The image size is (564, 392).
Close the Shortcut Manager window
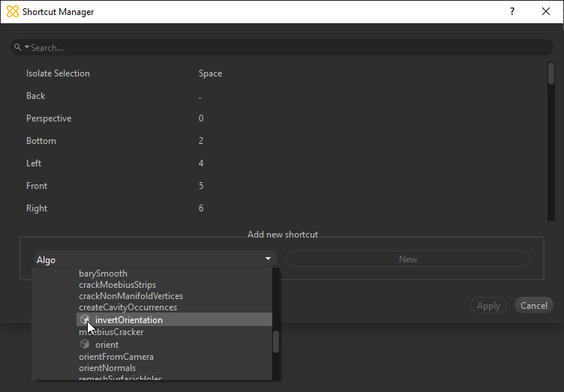point(546,12)
